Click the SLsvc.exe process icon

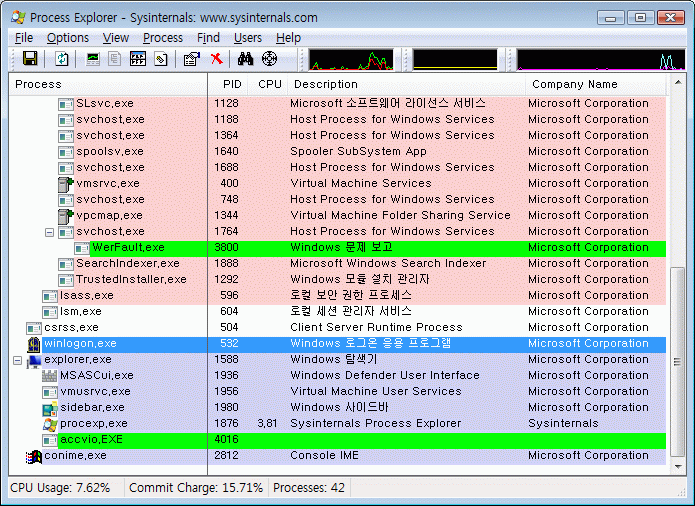[66, 105]
